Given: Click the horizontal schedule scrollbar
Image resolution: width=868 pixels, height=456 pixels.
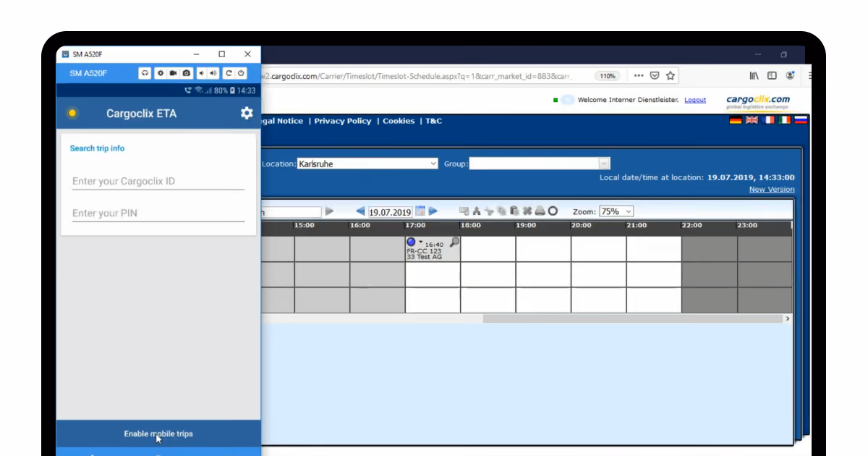Looking at the screenshot, I should [x=633, y=318].
